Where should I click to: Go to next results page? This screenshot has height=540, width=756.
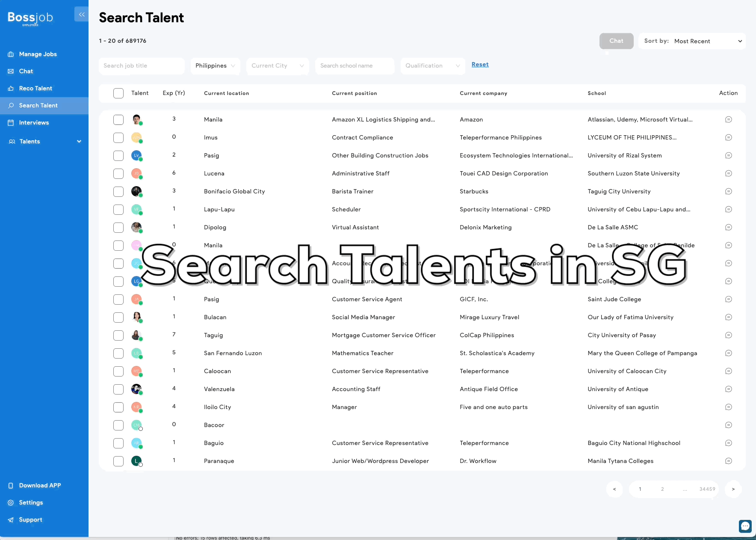click(x=733, y=489)
